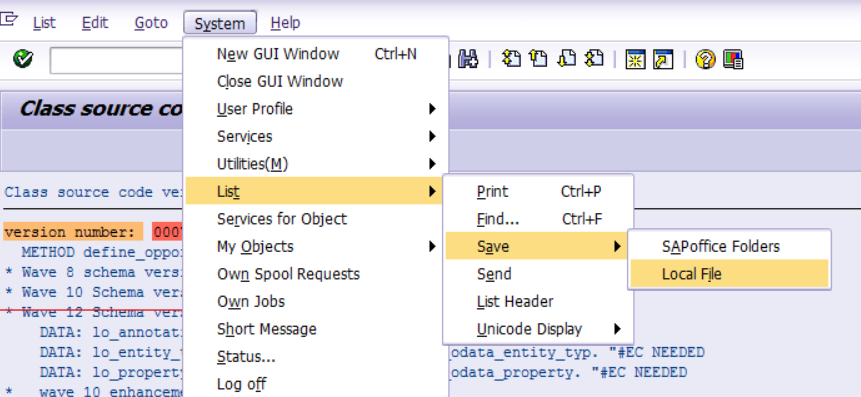Click 'Class source code ver' text line
This screenshot has width=861, height=397.
click(x=93, y=192)
